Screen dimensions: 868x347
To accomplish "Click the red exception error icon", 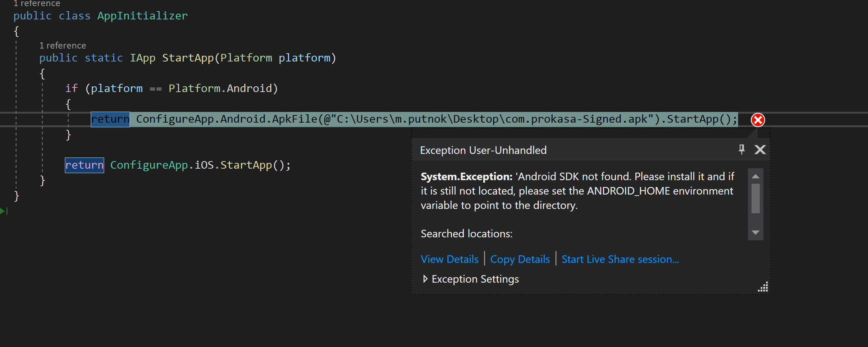I will point(758,120).
